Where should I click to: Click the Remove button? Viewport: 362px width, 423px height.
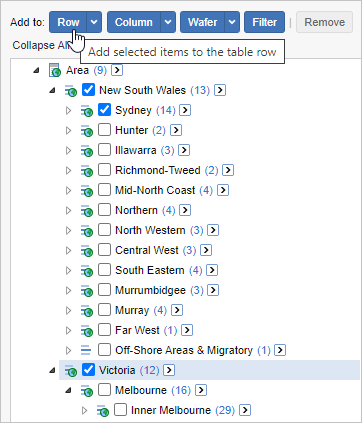324,22
